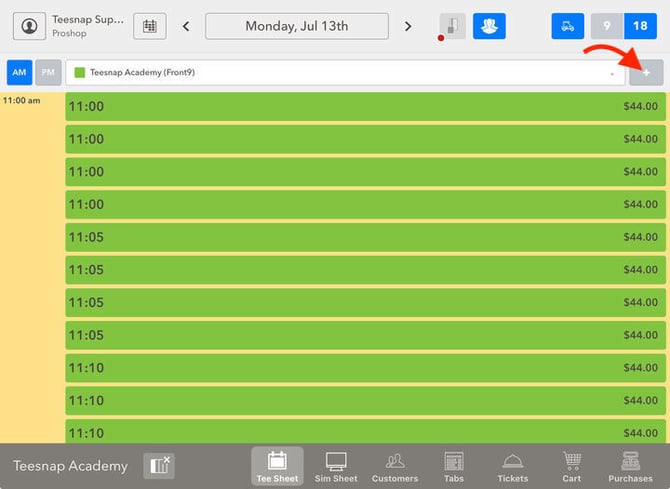
Task: Go to the next day arrow
Action: pos(408,27)
